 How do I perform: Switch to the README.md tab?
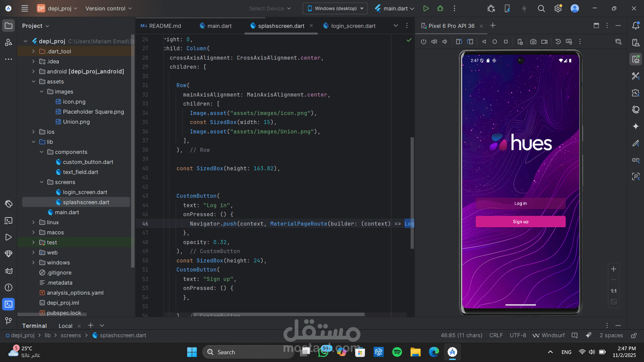(x=161, y=26)
